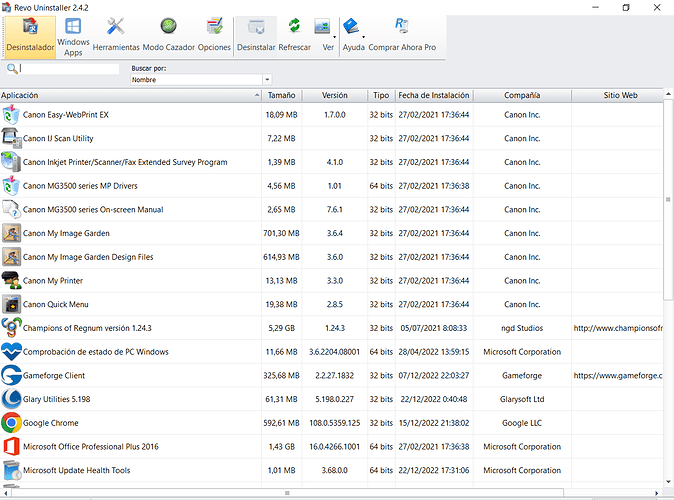Click the Glary Utilities icon

tap(11, 399)
